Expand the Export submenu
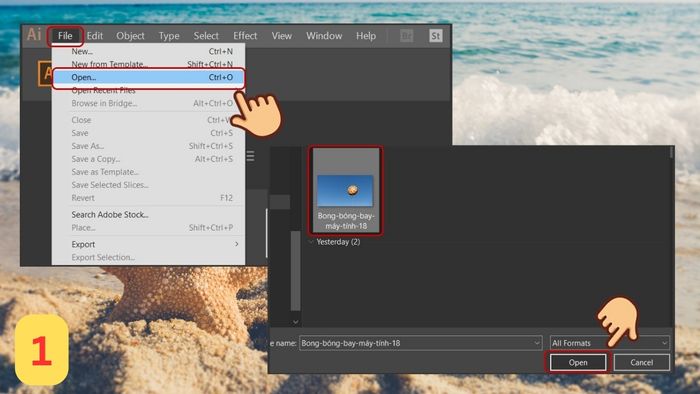The width and height of the screenshot is (700, 394). tap(149, 245)
